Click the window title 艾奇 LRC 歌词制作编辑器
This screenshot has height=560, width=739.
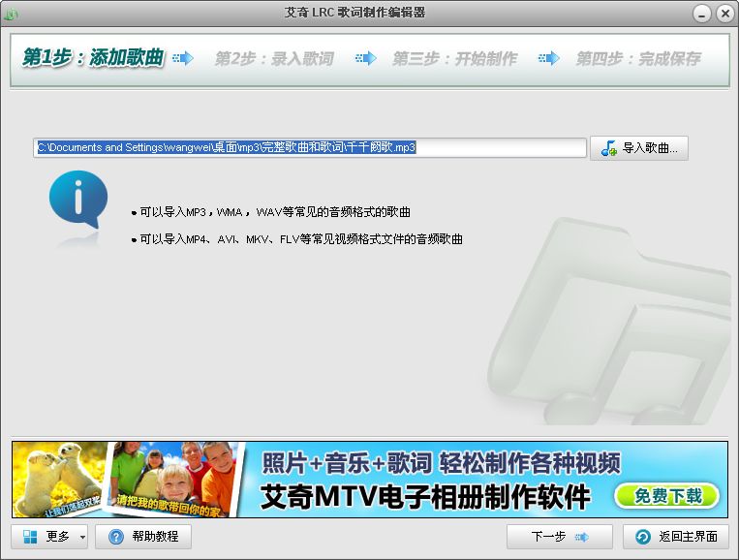(354, 13)
